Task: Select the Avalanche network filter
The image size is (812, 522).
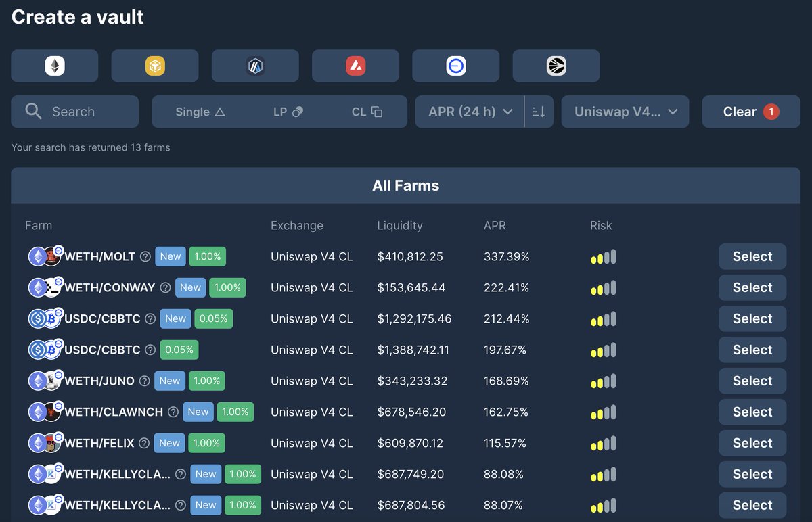Action: (355, 66)
